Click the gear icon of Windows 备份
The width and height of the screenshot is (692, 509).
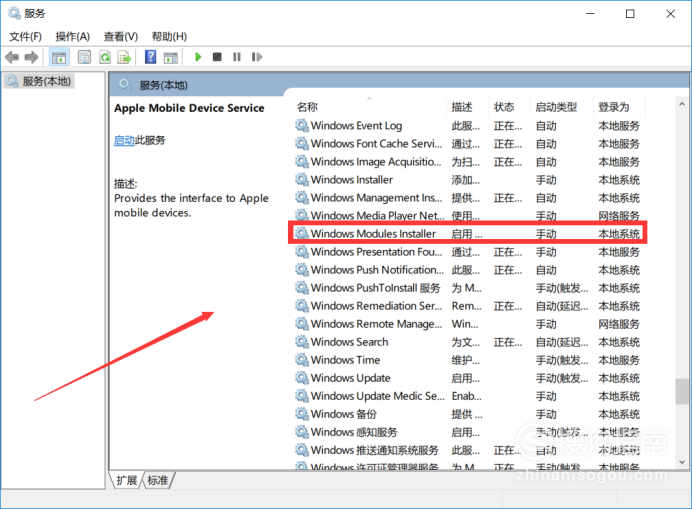click(x=302, y=415)
